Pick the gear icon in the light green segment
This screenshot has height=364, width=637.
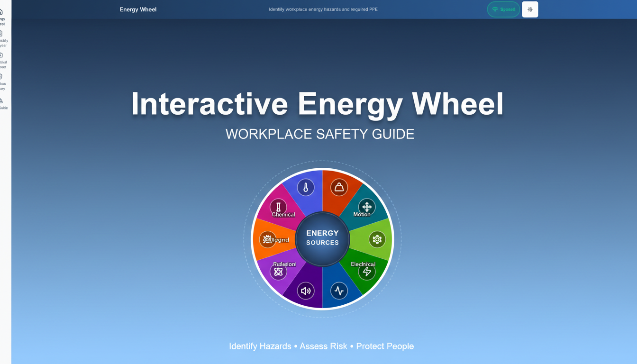click(x=377, y=239)
